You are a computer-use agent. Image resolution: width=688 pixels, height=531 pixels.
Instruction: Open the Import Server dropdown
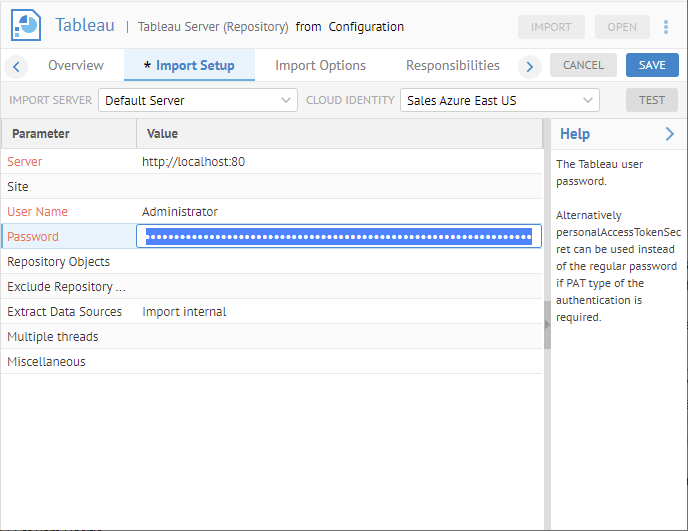click(198, 100)
